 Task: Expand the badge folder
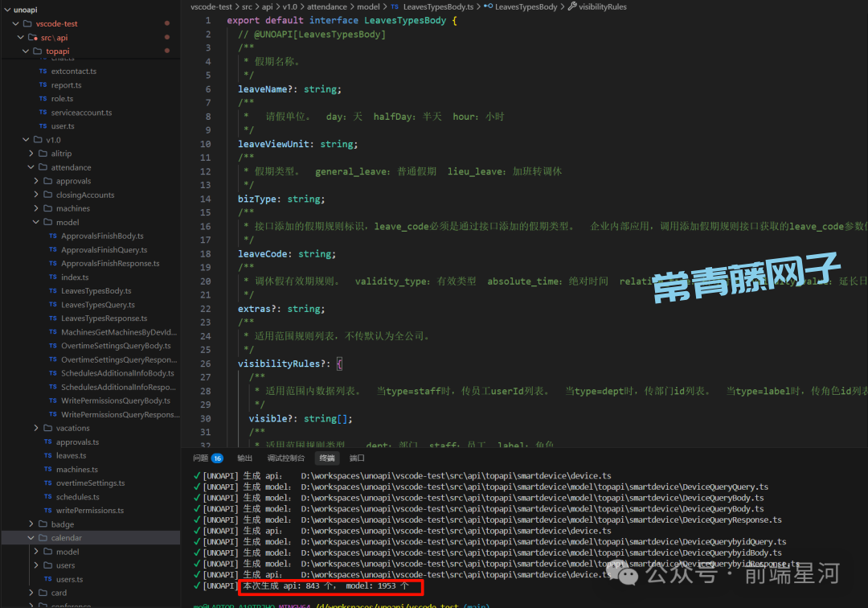(31, 524)
